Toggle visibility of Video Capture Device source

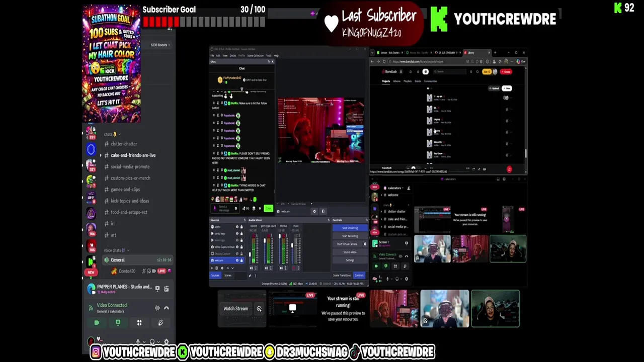point(237,247)
